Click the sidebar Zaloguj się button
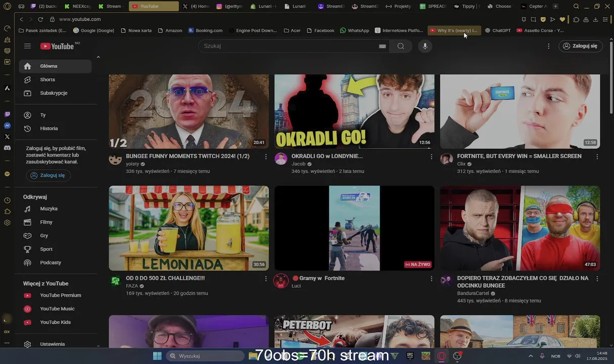This screenshot has width=614, height=364. 48,175
